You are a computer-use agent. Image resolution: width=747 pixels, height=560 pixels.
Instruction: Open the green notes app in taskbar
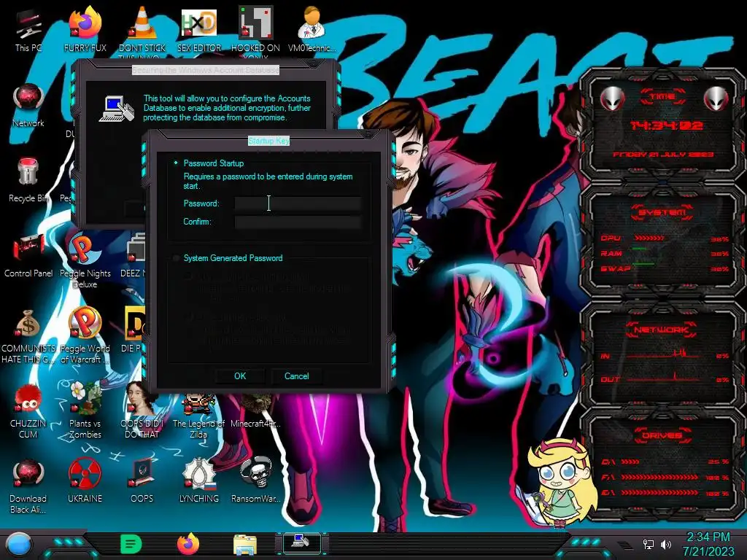pyautogui.click(x=131, y=544)
